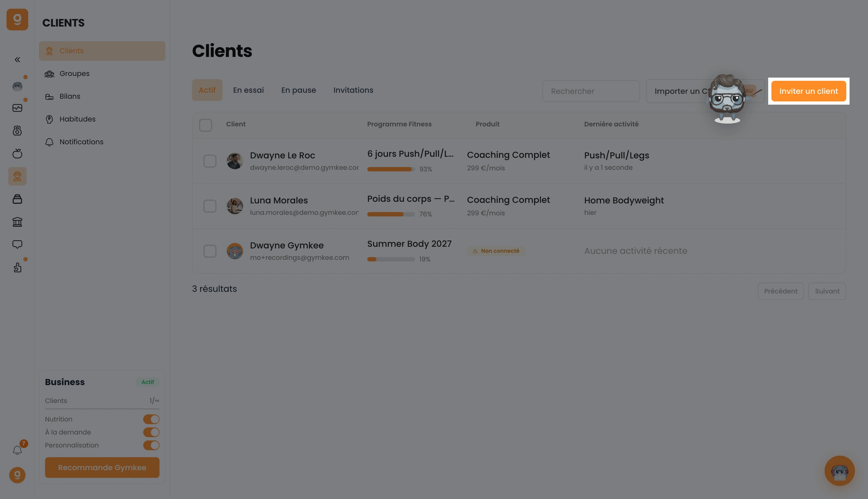Click Home Bodyweight last activity
The width and height of the screenshot is (868, 499).
tap(624, 200)
